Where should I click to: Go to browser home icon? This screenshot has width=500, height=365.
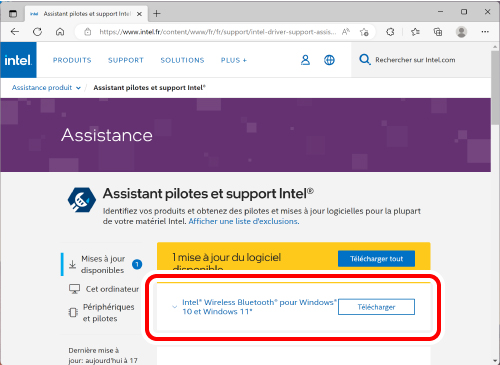click(60, 32)
